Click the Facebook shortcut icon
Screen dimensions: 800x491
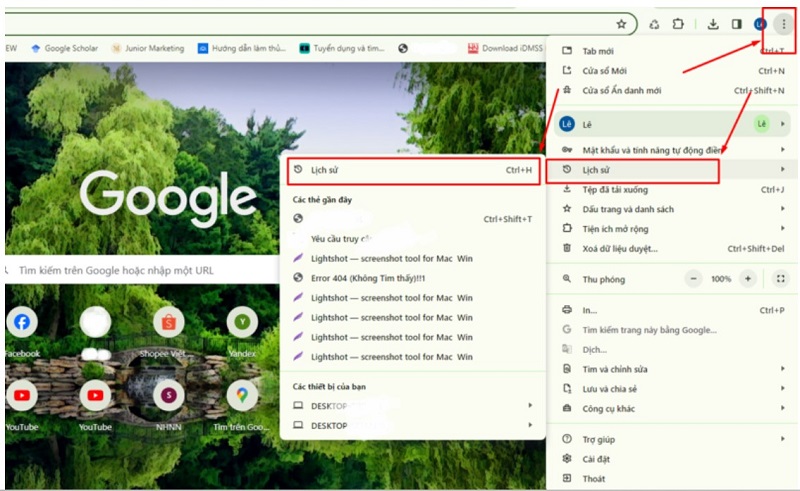[x=21, y=322]
